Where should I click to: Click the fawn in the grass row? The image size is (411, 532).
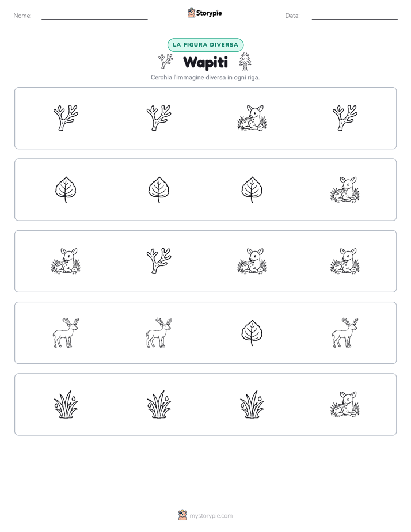[345, 404]
